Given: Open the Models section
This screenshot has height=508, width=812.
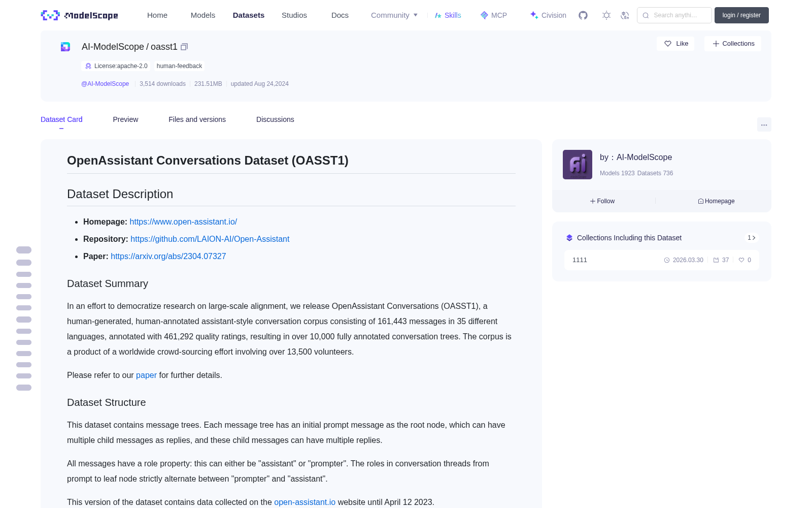Looking at the screenshot, I should 203,15.
